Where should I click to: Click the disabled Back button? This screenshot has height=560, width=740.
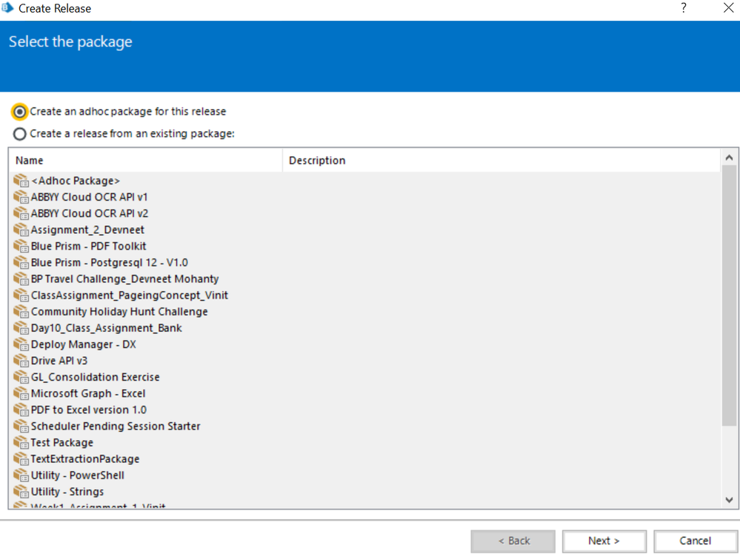pos(513,541)
